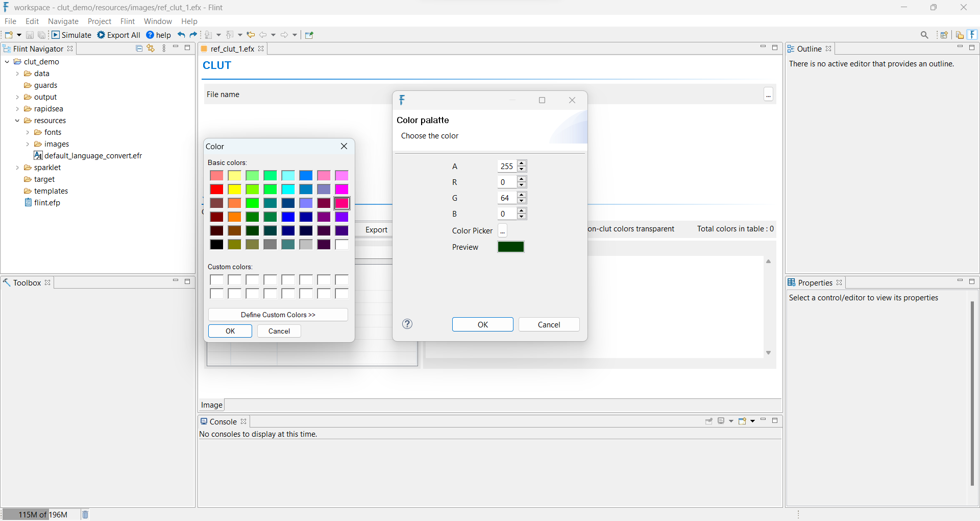Click the Export All gear icon

click(x=101, y=35)
